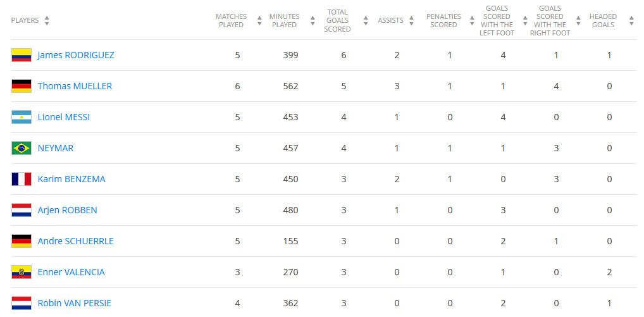This screenshot has height=317, width=644.
Task: Click the Goals Scored With Left Foot header
Action: (x=497, y=21)
